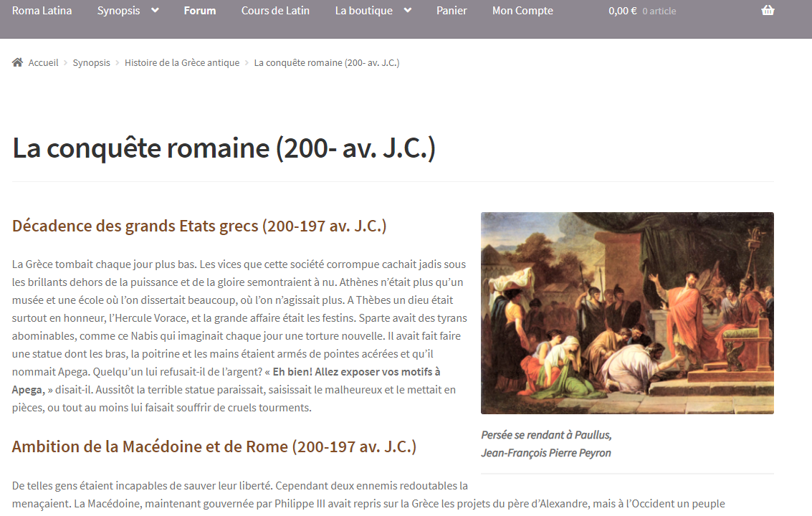Click the painting caption text
The height and width of the screenshot is (516, 812).
pos(546,444)
